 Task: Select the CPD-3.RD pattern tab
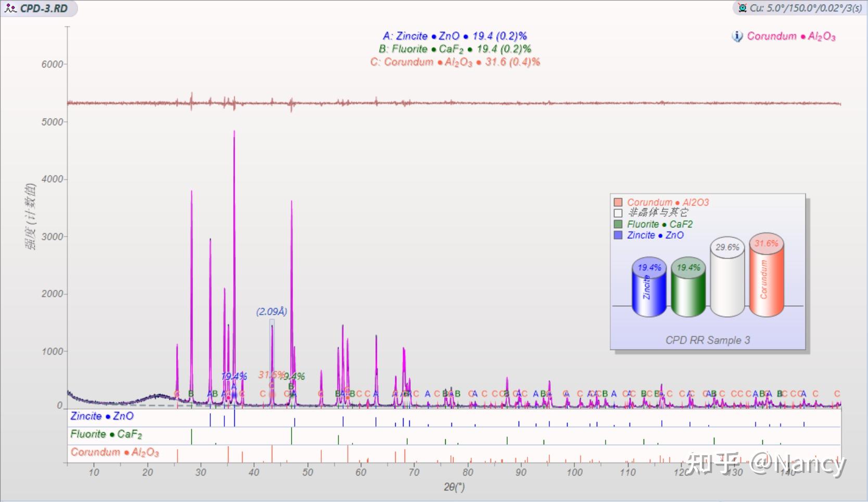(x=39, y=8)
